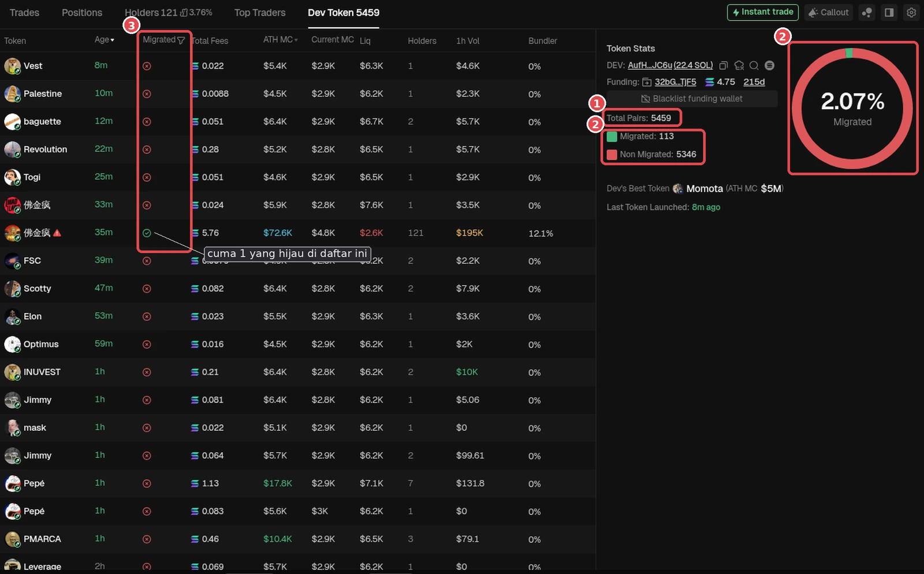Toggle ATH MC column sort arrow

(x=296, y=40)
